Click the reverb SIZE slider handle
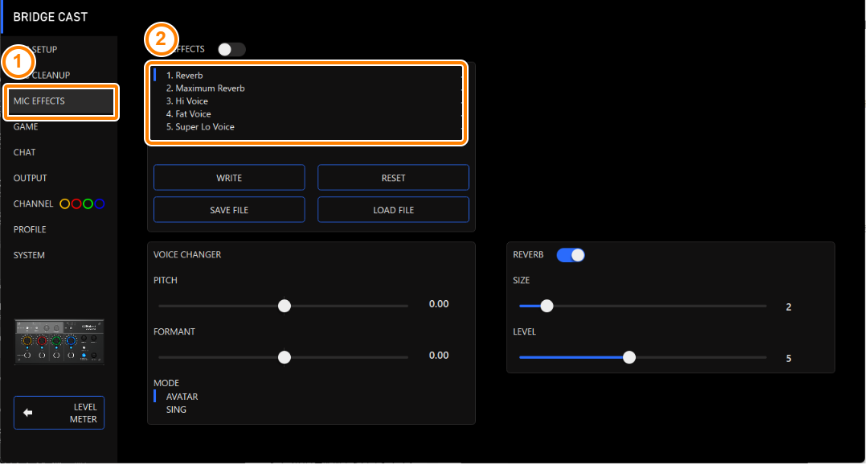The height and width of the screenshot is (465, 868). click(547, 306)
